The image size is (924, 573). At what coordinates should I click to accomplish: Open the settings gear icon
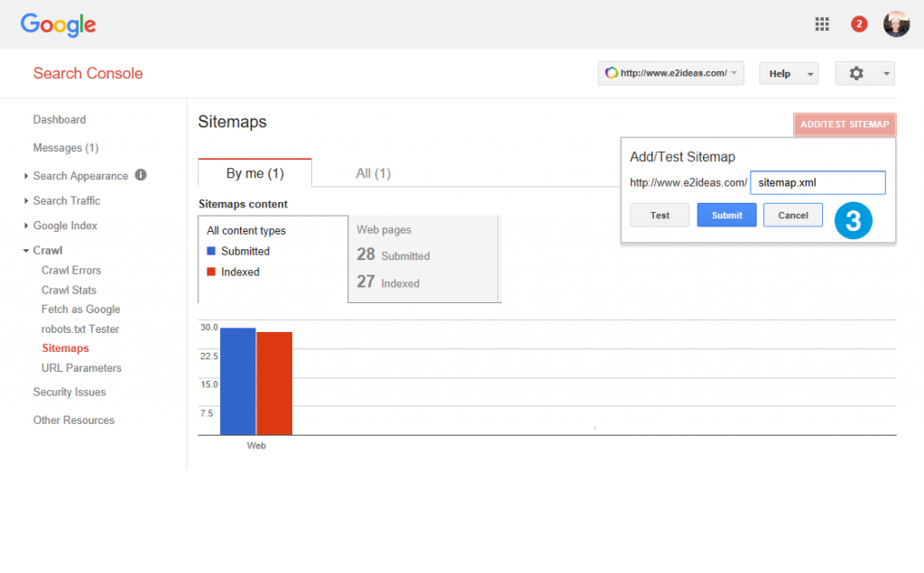pyautogui.click(x=855, y=73)
